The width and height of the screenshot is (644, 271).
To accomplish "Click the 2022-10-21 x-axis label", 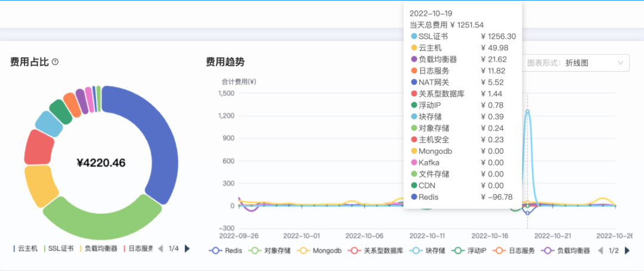I will point(553,236).
